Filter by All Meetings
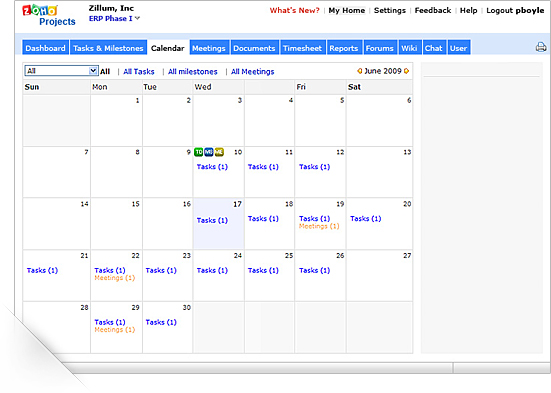 click(x=253, y=71)
